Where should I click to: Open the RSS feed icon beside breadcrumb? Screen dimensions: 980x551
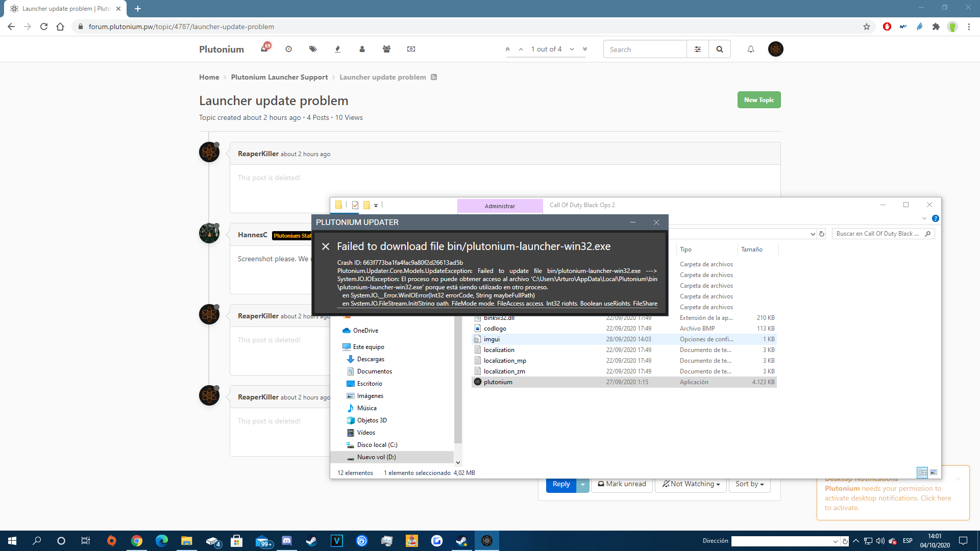pos(434,77)
